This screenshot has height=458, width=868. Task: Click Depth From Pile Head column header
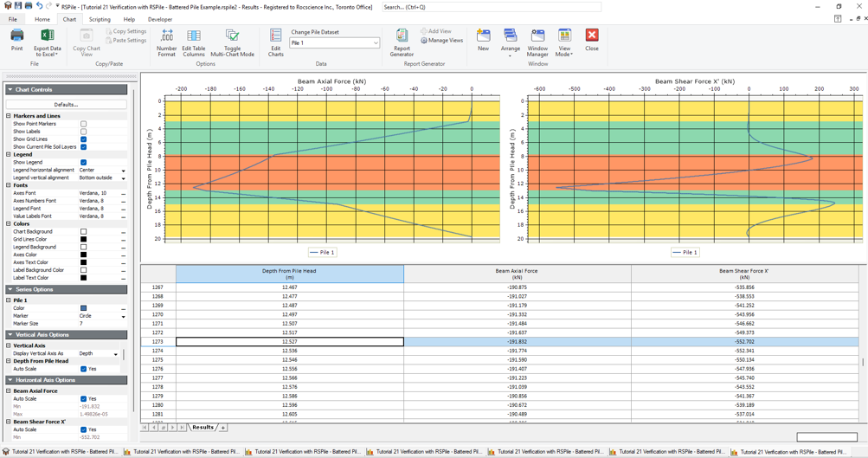click(290, 274)
